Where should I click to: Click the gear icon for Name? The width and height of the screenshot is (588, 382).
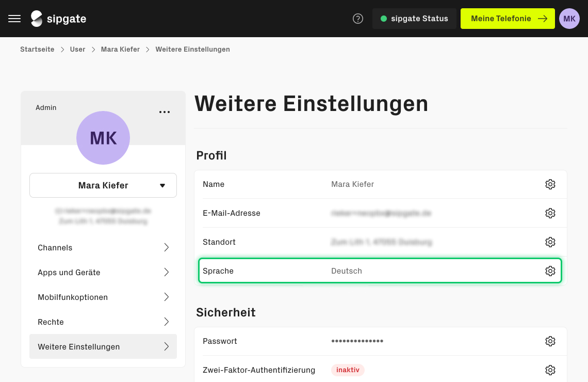(550, 184)
